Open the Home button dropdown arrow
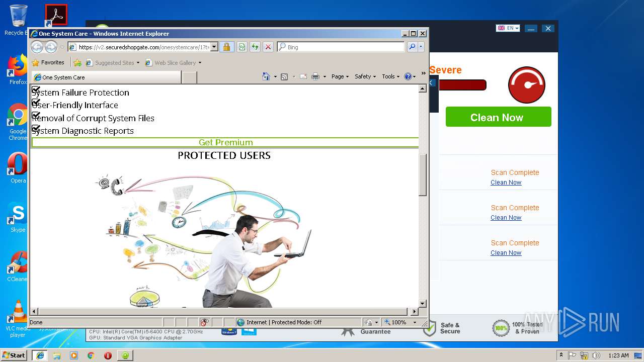This screenshot has width=644, height=362. 275,76
